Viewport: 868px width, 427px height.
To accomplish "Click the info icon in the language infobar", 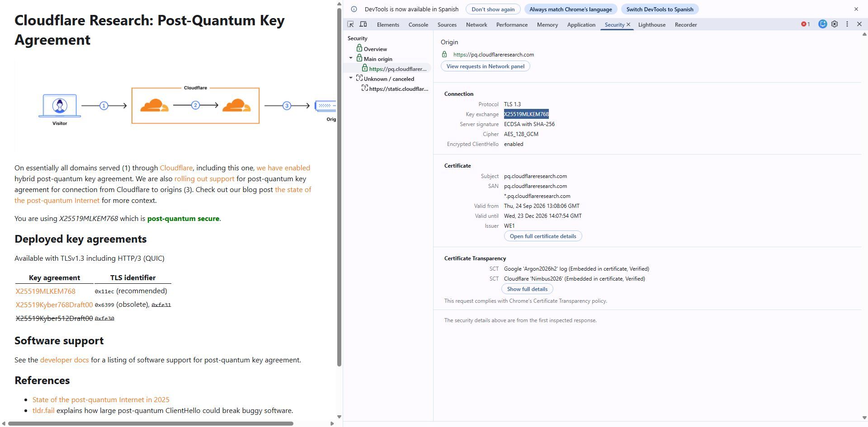I will (354, 9).
